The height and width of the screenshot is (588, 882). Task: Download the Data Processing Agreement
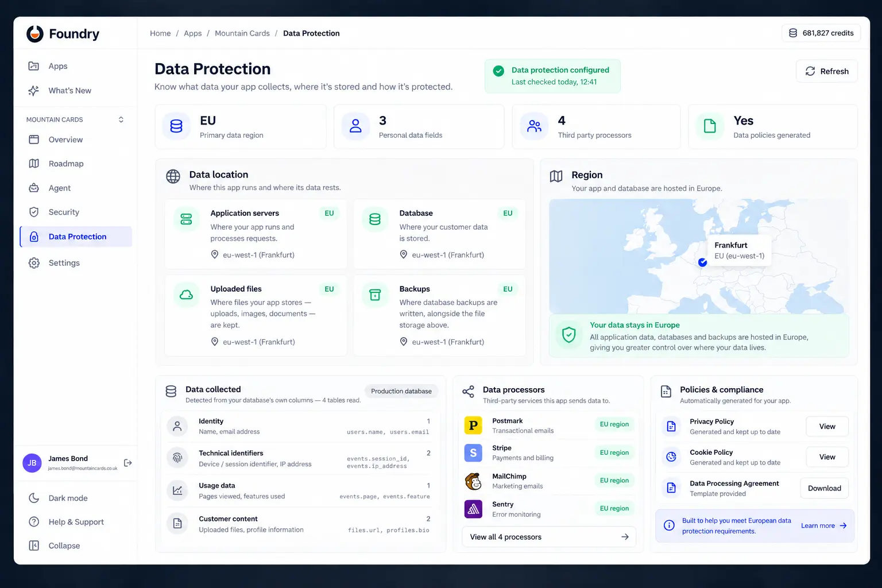tap(825, 488)
